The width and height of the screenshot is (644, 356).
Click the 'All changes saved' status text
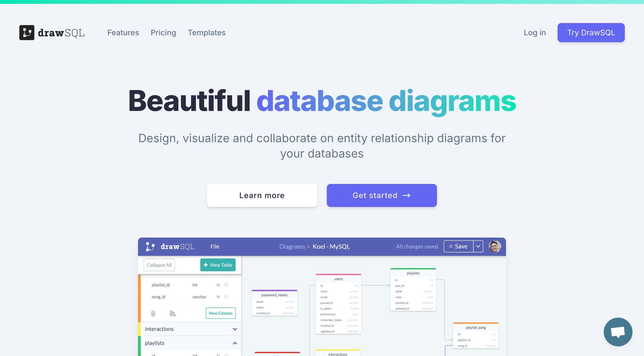(x=417, y=246)
